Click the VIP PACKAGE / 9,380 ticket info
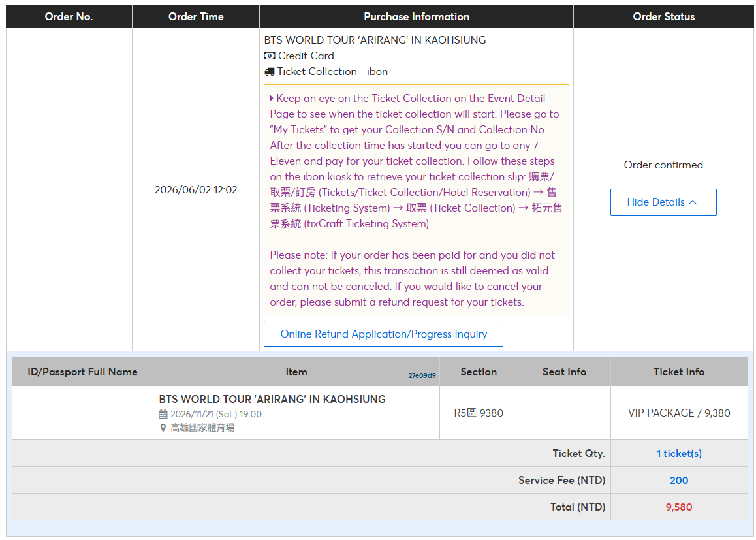This screenshot has width=756, height=540. click(679, 413)
